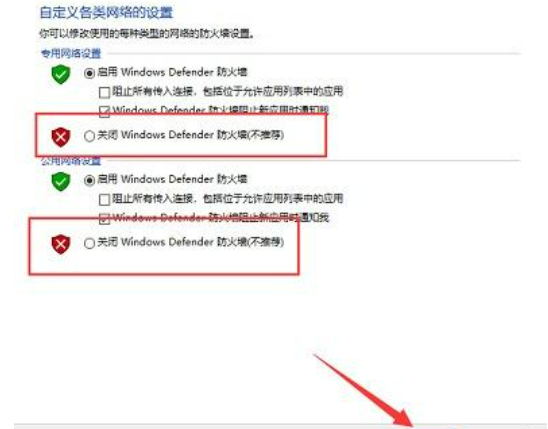
Task: Click the description text about modifying firewall settings
Action: tap(146, 34)
